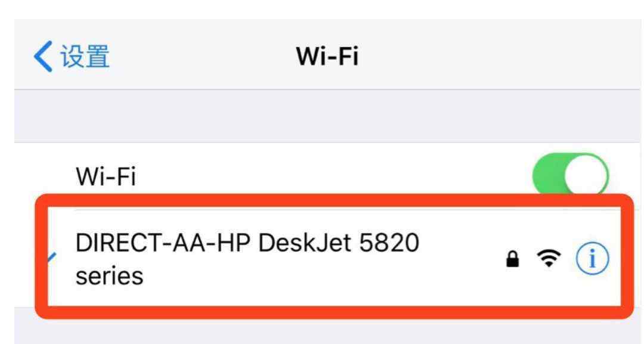Click the "5820" model number text
Viewport: 644px width, 344px height.
389,242
